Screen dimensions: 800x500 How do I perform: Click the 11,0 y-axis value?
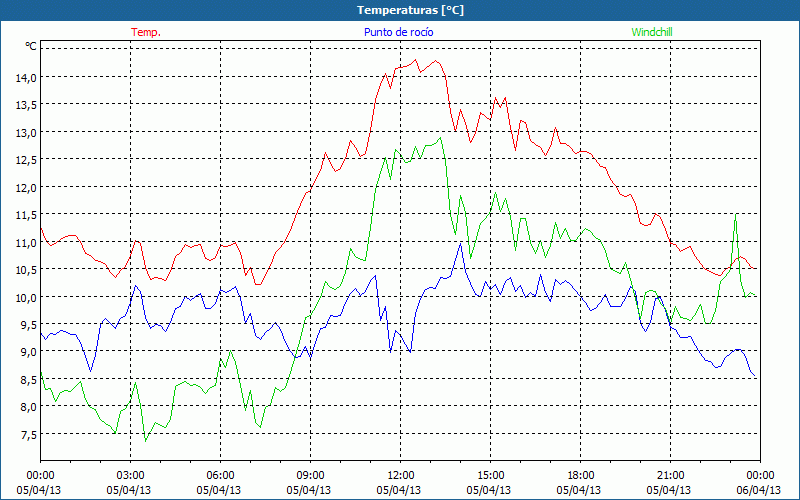[26, 243]
